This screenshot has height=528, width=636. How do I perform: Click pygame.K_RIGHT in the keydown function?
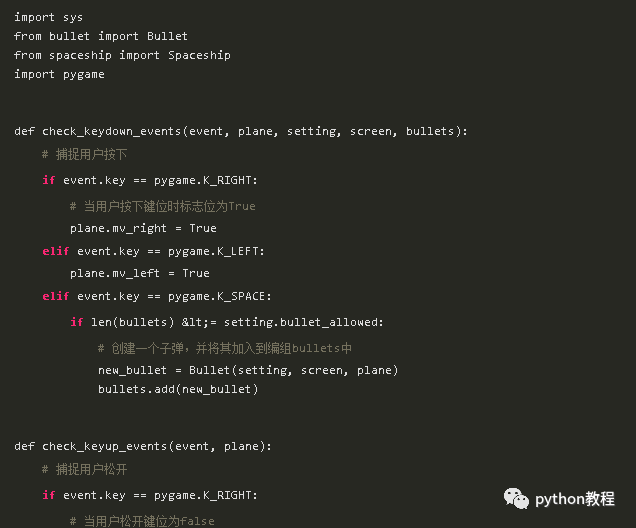point(206,180)
